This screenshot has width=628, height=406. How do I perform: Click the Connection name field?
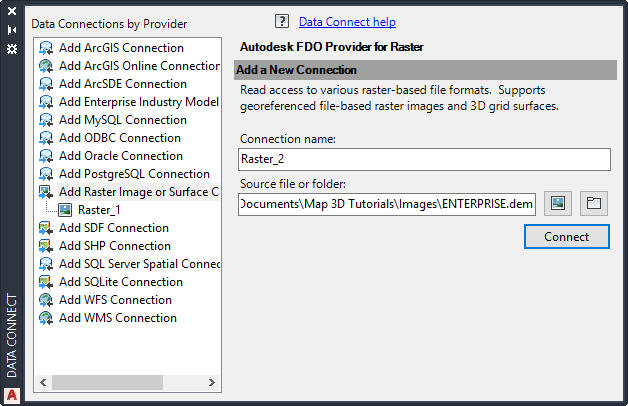425,159
